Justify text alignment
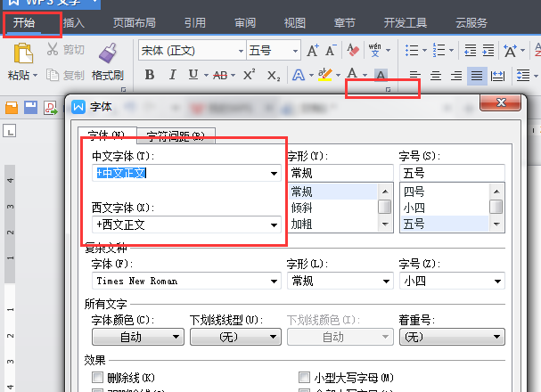The height and width of the screenshot is (392, 541). tap(477, 75)
